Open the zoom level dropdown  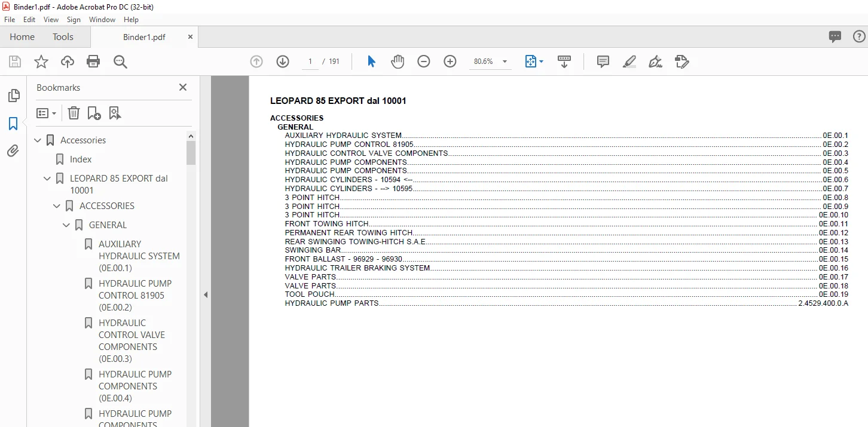pos(505,62)
